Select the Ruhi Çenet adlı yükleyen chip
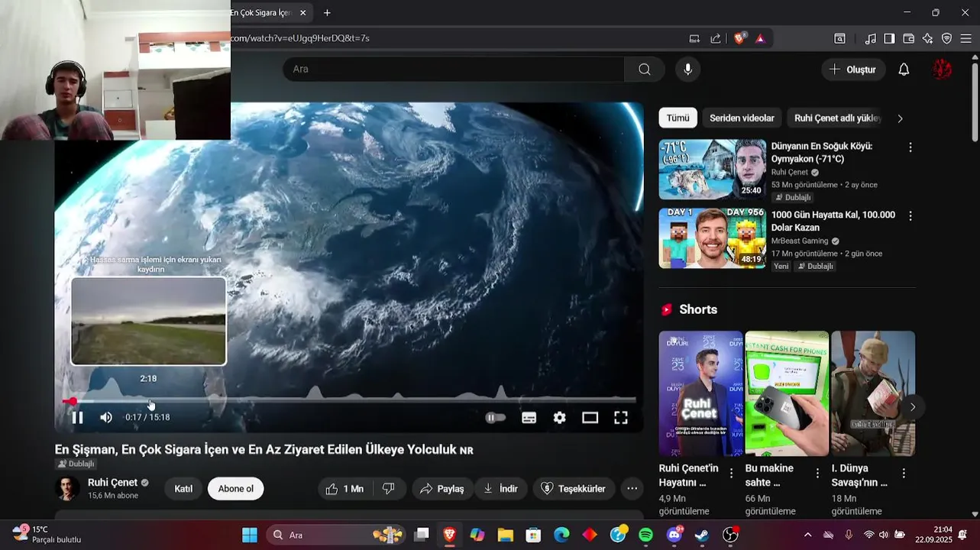Viewport: 980px width, 550px height. (837, 118)
